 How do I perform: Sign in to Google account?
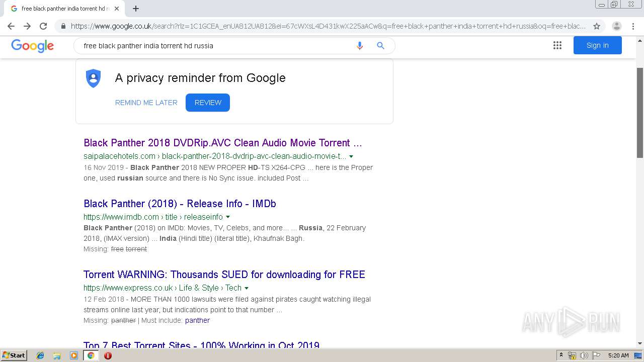(598, 45)
